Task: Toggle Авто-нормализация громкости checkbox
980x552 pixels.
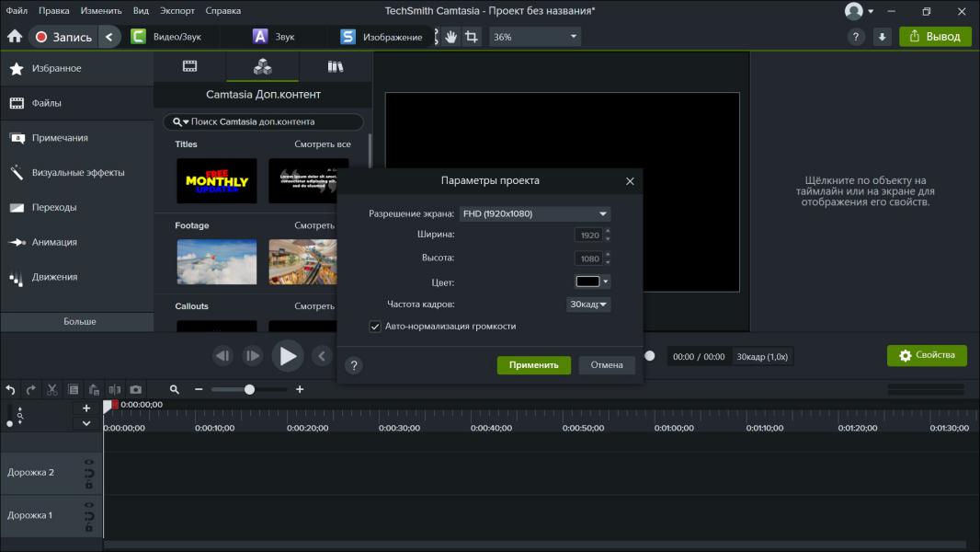Action: [x=375, y=327]
